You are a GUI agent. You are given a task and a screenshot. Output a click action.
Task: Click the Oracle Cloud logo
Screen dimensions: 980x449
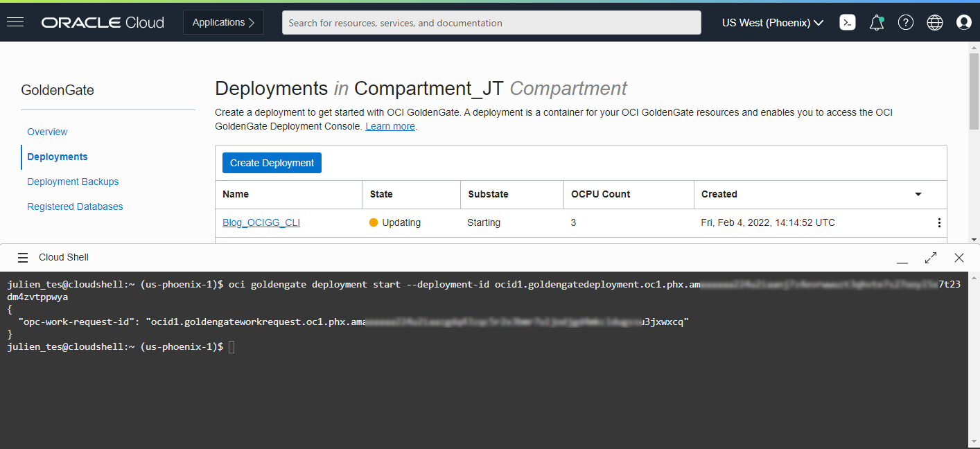coord(103,22)
